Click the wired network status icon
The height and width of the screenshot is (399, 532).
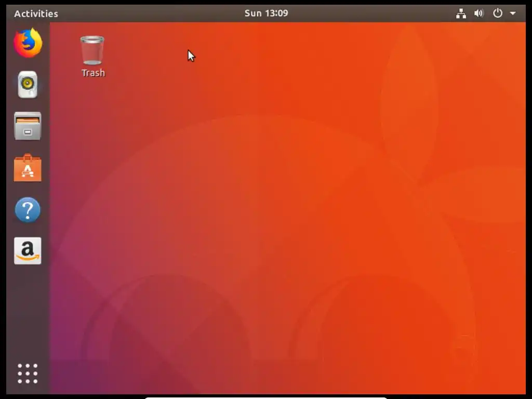pyautogui.click(x=461, y=14)
